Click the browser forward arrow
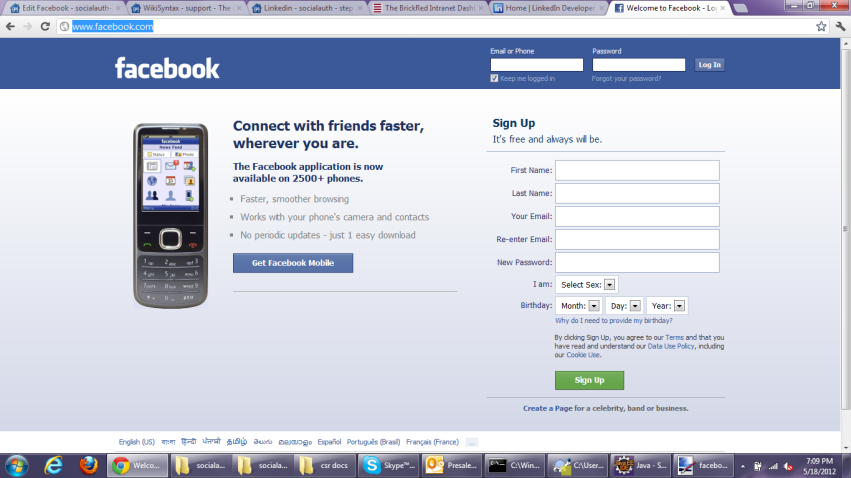851x478 pixels. (x=27, y=26)
